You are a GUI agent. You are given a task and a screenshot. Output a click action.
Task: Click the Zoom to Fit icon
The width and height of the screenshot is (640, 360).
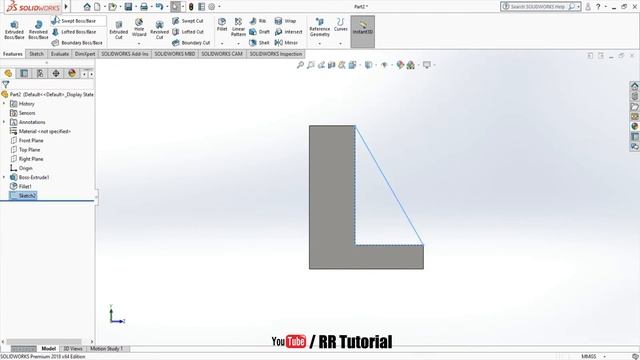coord(300,65)
